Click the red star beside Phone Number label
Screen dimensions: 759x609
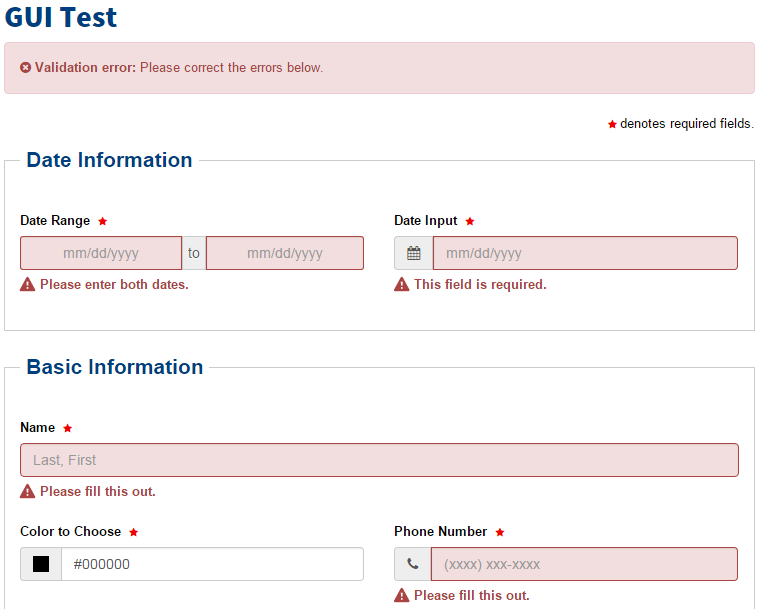pos(500,533)
